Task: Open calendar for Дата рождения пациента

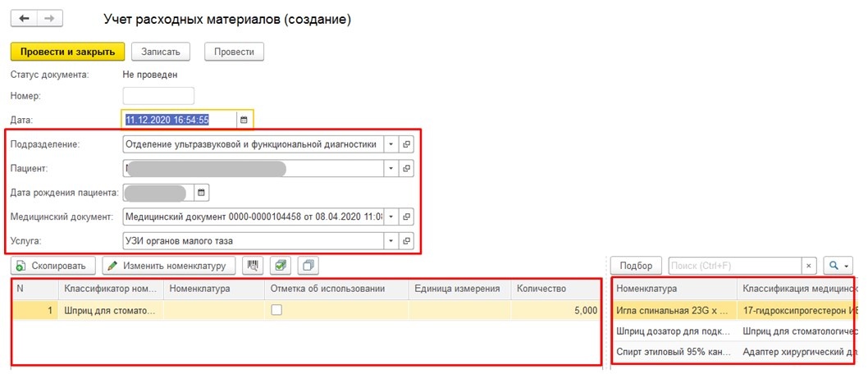Action: pos(202,193)
